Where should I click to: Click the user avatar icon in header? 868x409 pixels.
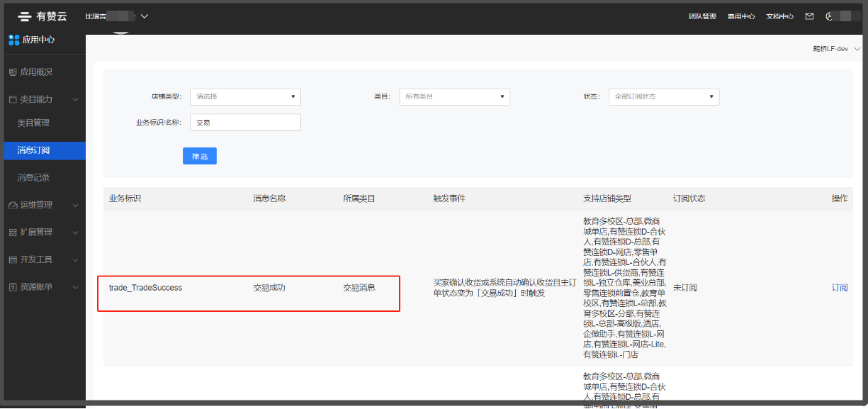pyautogui.click(x=828, y=16)
